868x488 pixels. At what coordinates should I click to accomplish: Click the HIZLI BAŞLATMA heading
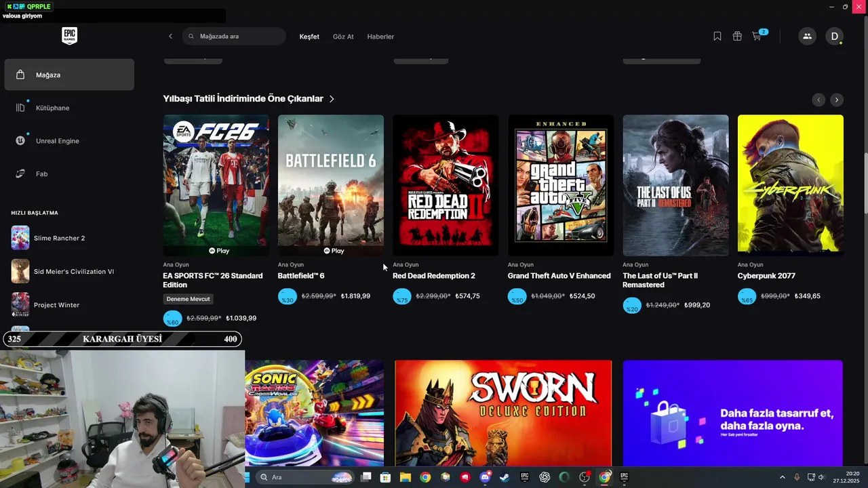coord(35,213)
